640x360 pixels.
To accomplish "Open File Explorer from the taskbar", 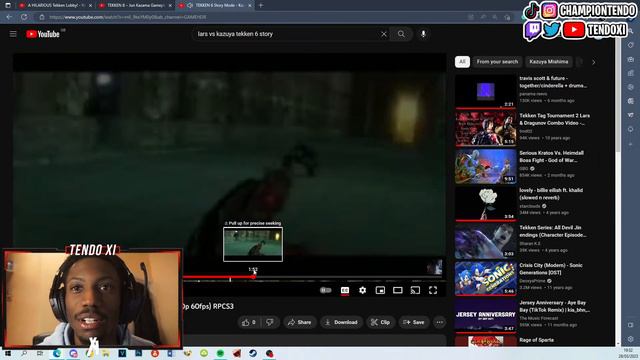I will pos(106,353).
